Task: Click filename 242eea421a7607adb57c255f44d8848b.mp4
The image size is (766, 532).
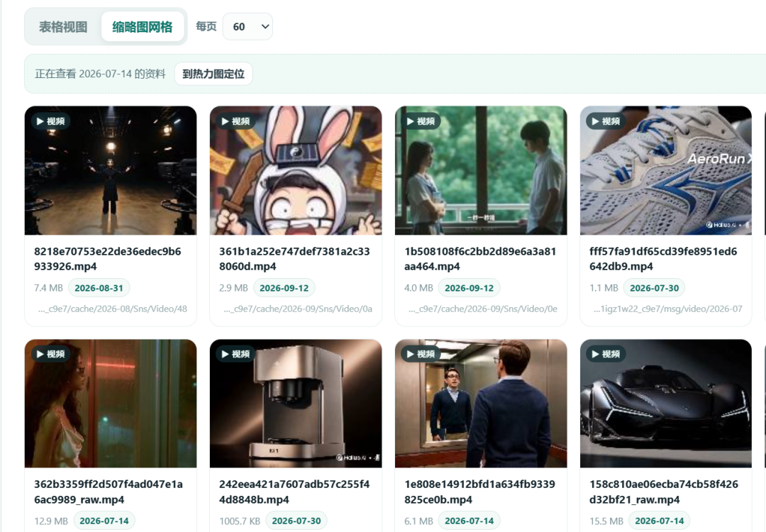Action: pos(294,492)
